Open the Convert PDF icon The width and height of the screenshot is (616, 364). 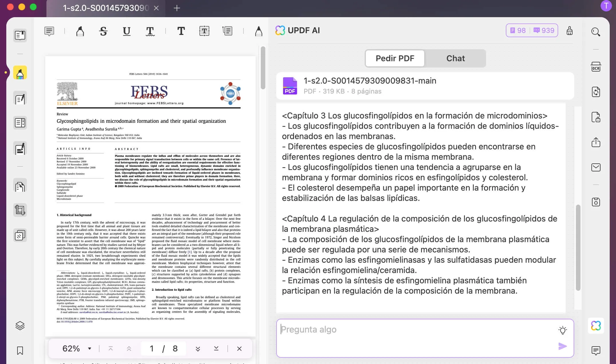[x=596, y=92]
